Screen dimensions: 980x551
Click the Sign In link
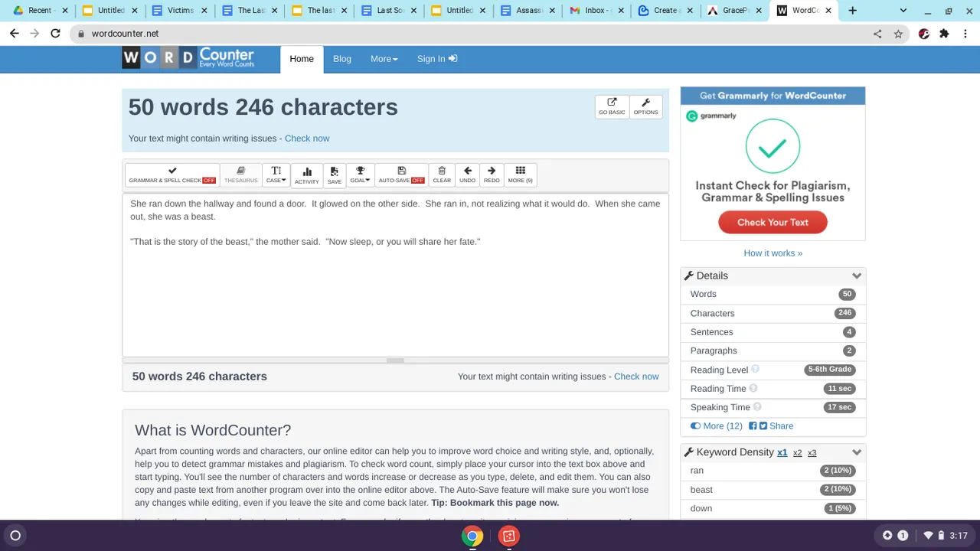pyautogui.click(x=437, y=59)
